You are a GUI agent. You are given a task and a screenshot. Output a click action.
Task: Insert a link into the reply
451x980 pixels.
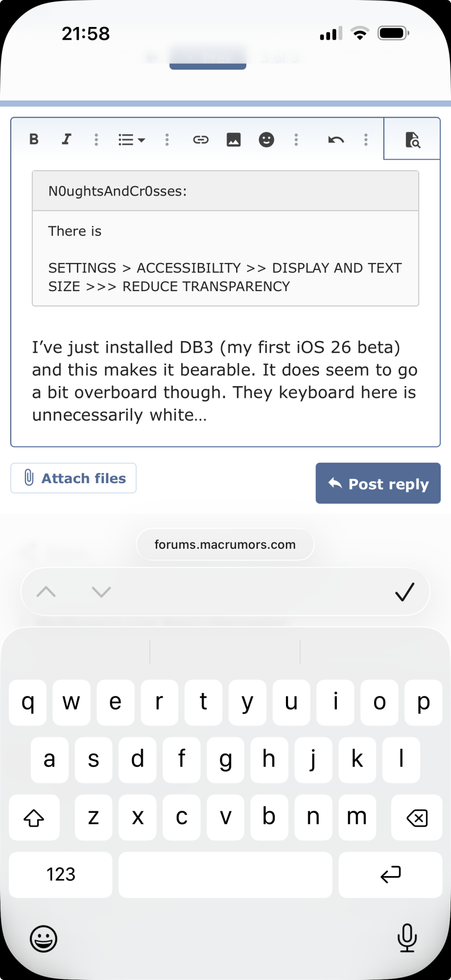(x=201, y=140)
